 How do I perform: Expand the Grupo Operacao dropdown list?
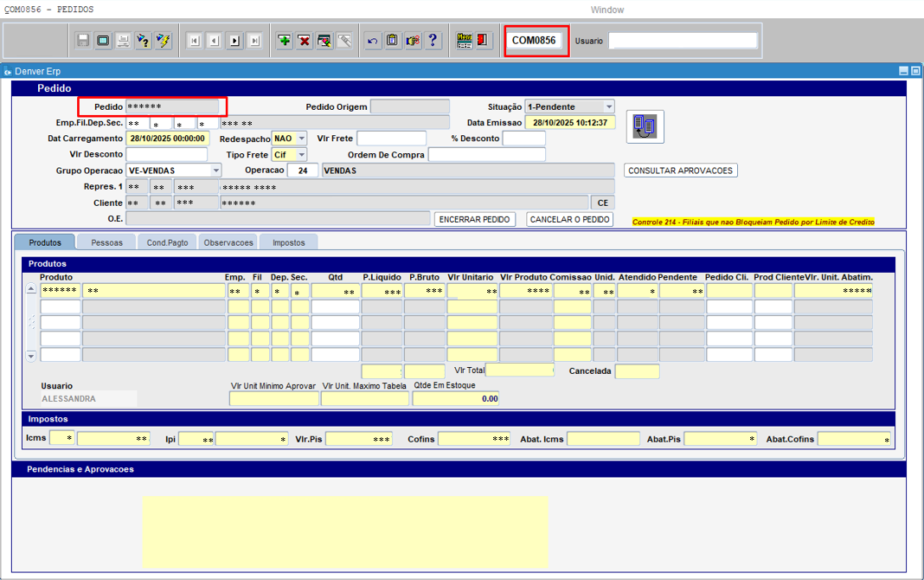point(215,171)
